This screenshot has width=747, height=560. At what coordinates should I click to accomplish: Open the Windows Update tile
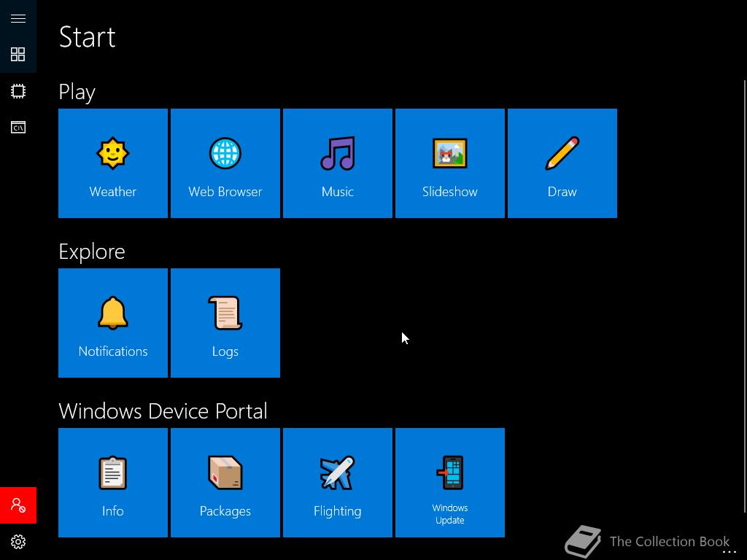pyautogui.click(x=450, y=483)
